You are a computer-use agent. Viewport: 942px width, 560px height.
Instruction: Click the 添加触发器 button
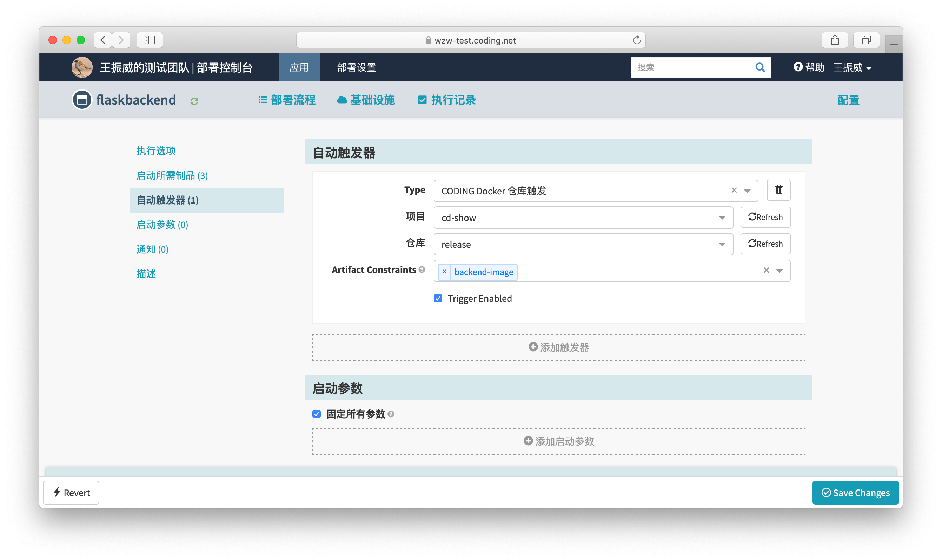click(x=559, y=346)
